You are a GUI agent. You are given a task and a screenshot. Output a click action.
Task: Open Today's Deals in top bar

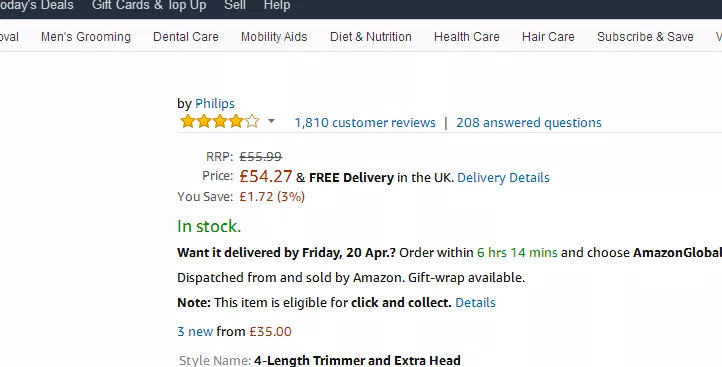36,6
